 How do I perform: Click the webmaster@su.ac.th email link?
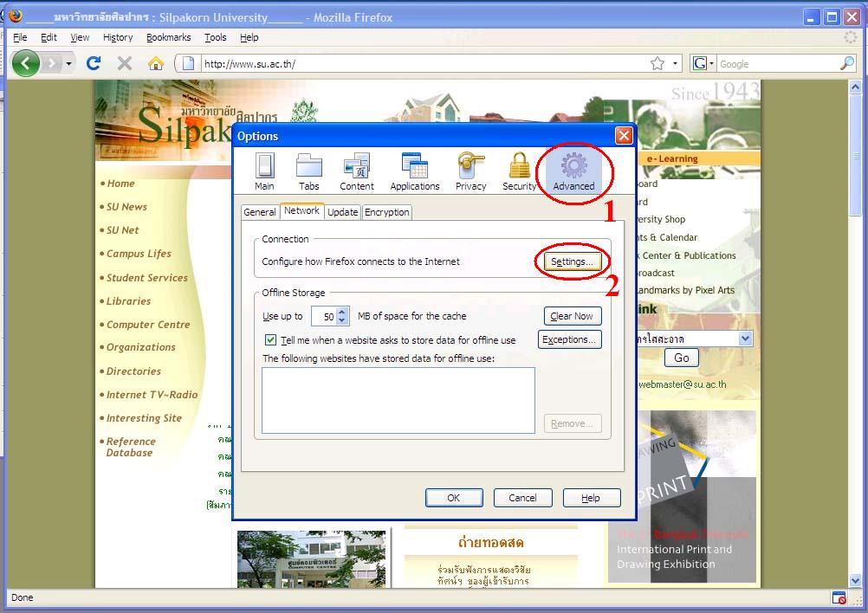coord(682,384)
